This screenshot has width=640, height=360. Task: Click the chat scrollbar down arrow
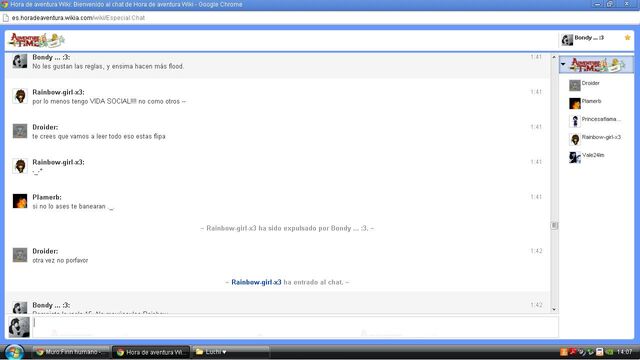(x=554, y=309)
